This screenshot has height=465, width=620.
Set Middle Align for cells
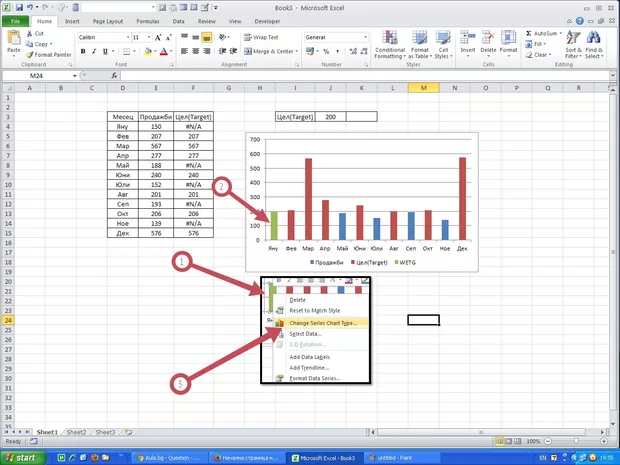[x=195, y=37]
